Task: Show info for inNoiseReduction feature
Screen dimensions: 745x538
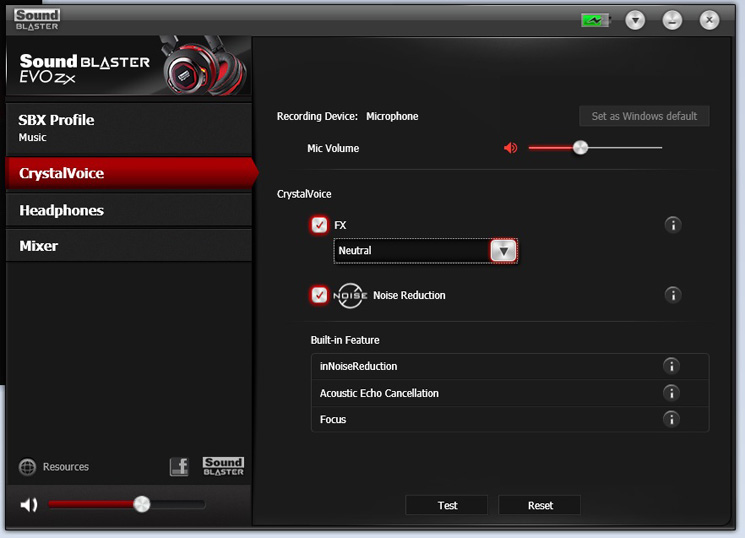Action: (671, 366)
